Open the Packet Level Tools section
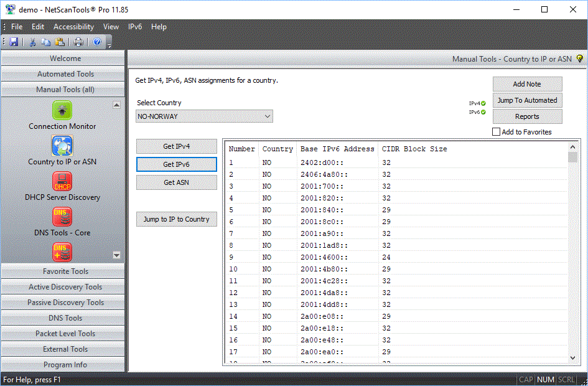This screenshot has height=386, width=588. (x=63, y=334)
